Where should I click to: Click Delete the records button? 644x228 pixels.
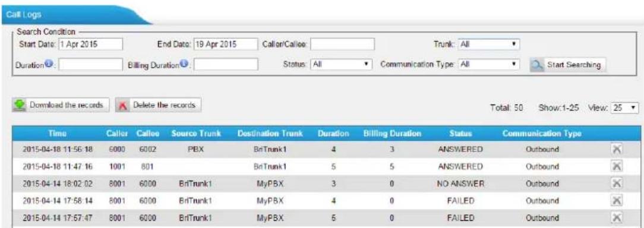tap(159, 104)
